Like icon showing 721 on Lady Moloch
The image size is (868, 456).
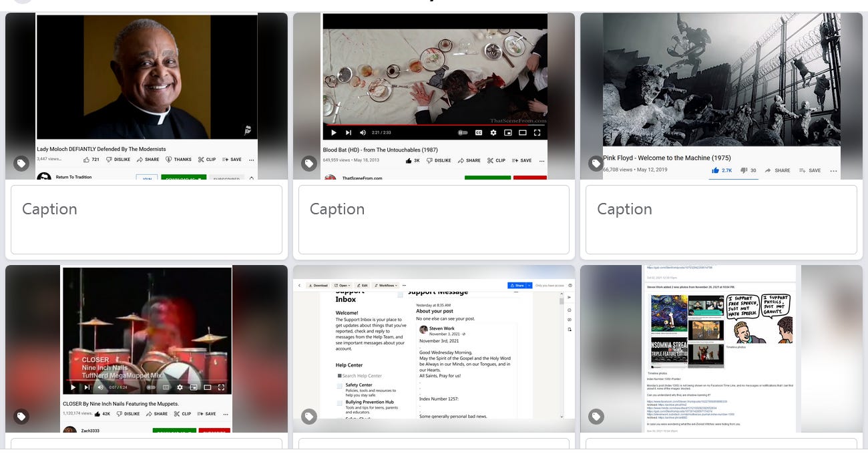(x=91, y=160)
